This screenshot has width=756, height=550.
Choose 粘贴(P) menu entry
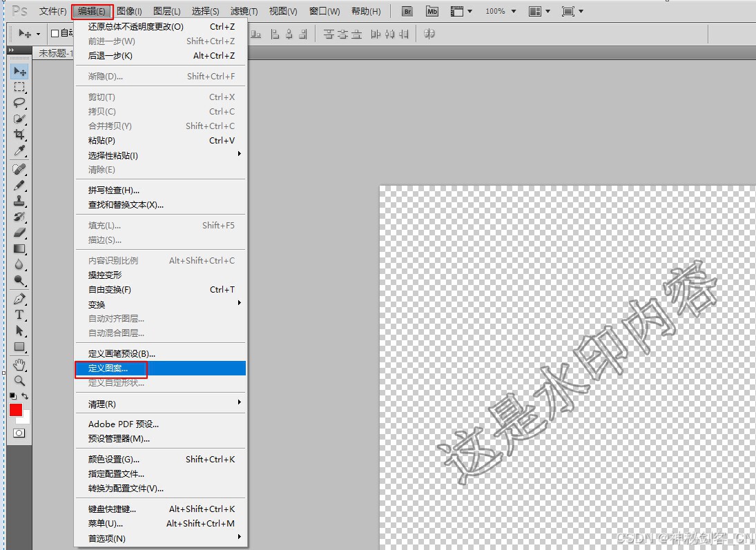point(161,141)
